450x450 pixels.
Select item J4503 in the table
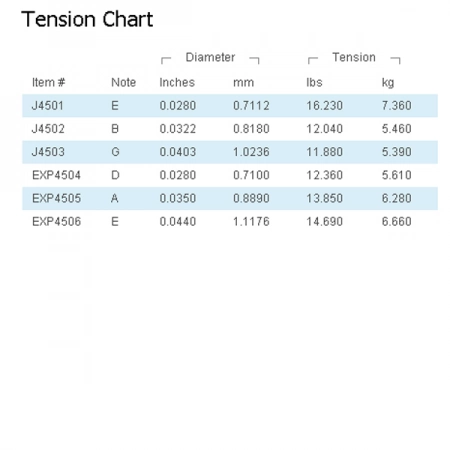48,152
